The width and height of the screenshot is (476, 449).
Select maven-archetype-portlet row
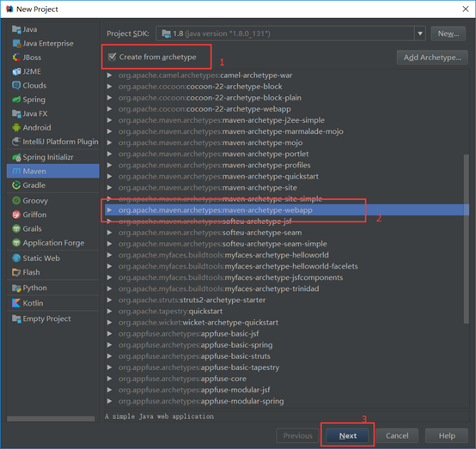287,154
